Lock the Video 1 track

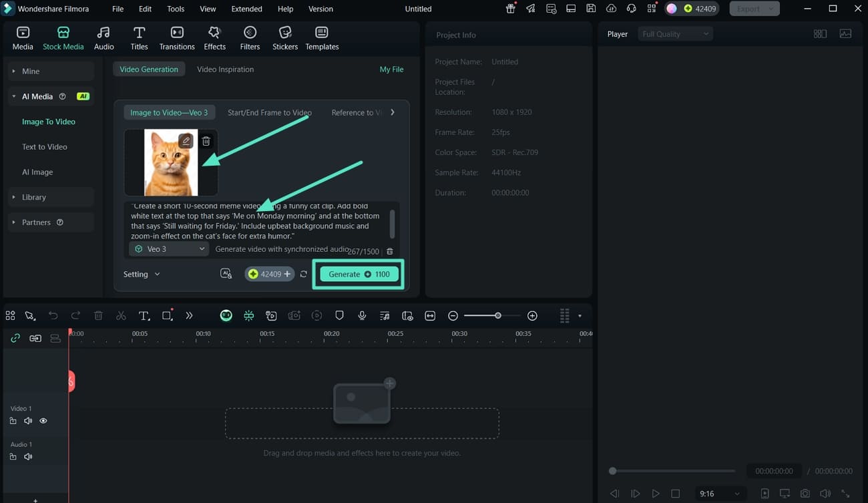click(13, 421)
